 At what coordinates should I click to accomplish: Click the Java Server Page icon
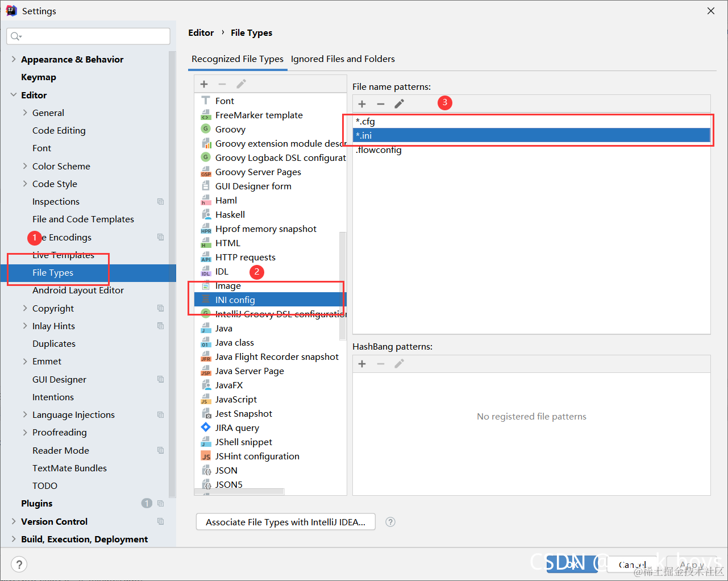pos(206,371)
